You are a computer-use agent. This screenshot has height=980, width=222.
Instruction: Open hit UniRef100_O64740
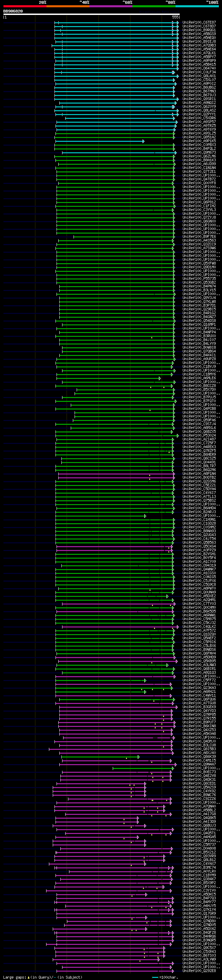pyautogui.click(x=199, y=68)
